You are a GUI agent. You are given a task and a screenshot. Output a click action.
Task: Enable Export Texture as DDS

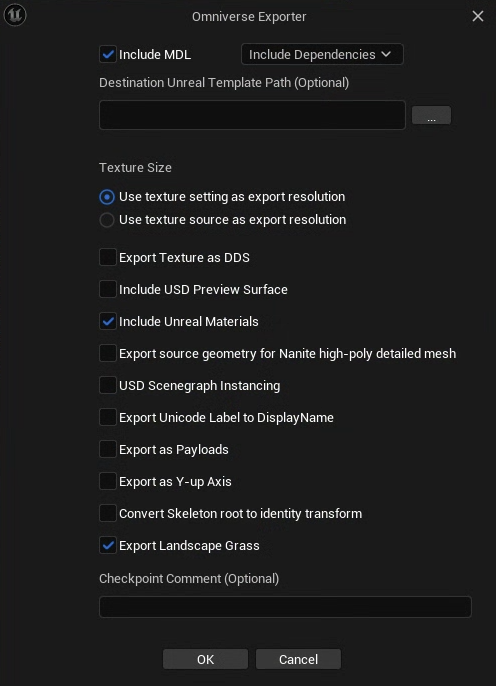click(108, 257)
